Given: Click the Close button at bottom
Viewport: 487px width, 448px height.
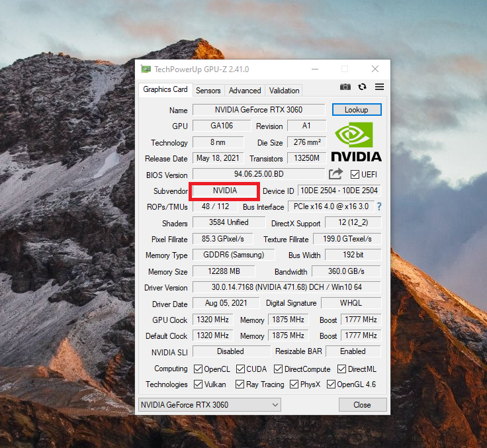Looking at the screenshot, I should pos(363,405).
